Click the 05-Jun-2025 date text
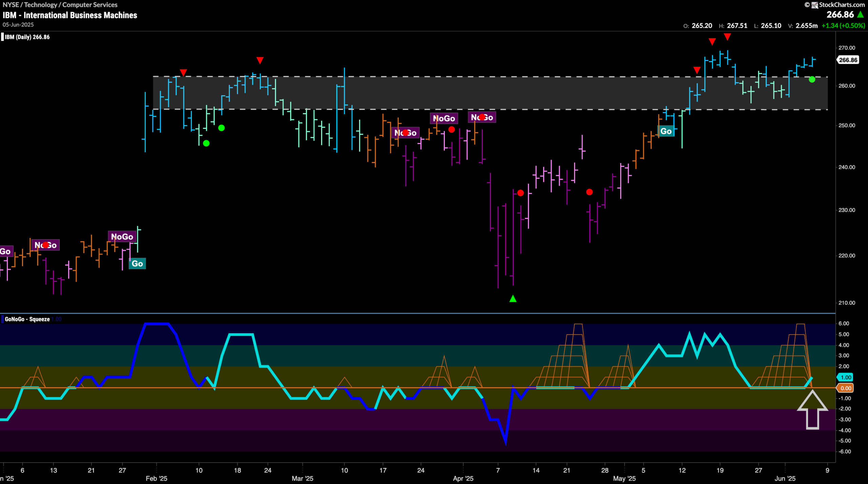Screen dimensions: 868x484 pos(18,25)
